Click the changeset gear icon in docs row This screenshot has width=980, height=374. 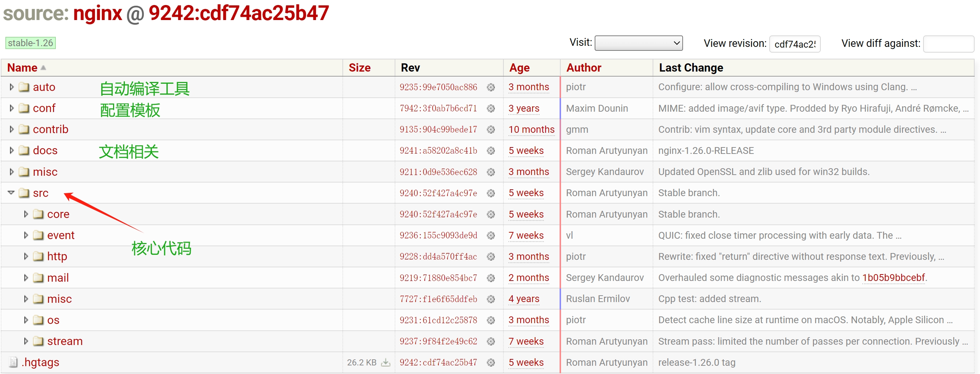[491, 151]
